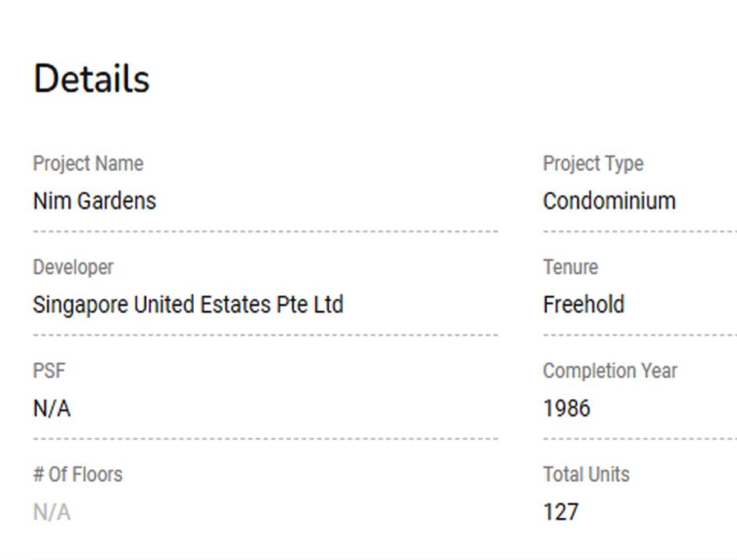Click the Tenure field label
This screenshot has height=560, width=737.
[x=571, y=267]
